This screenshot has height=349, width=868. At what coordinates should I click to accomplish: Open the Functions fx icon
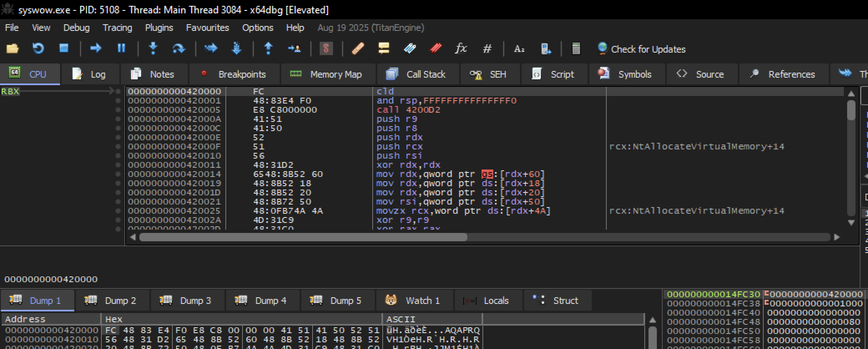461,49
